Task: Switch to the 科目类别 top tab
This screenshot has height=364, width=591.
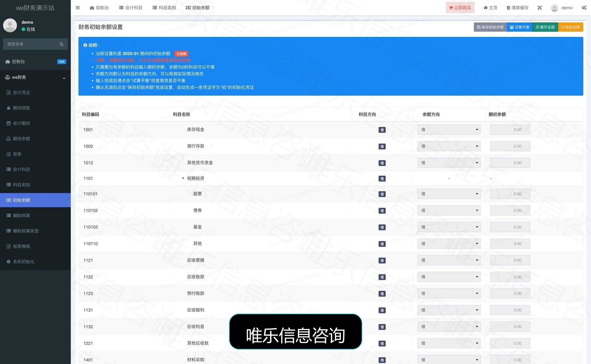Action: [164, 8]
